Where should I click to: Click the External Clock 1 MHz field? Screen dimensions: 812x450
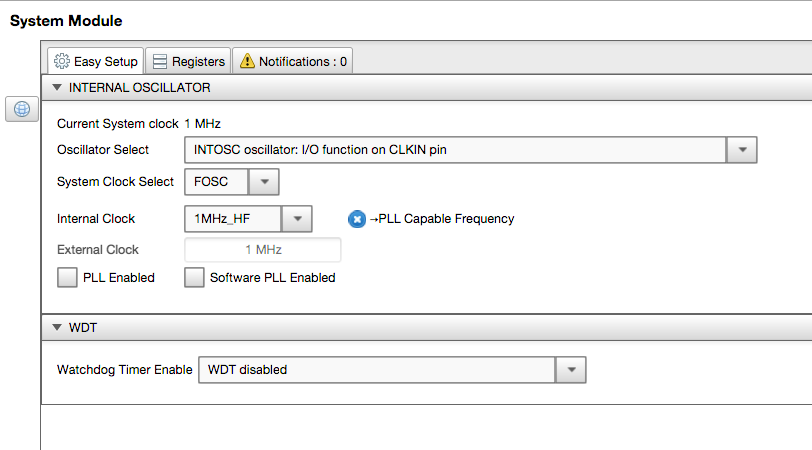tap(263, 250)
